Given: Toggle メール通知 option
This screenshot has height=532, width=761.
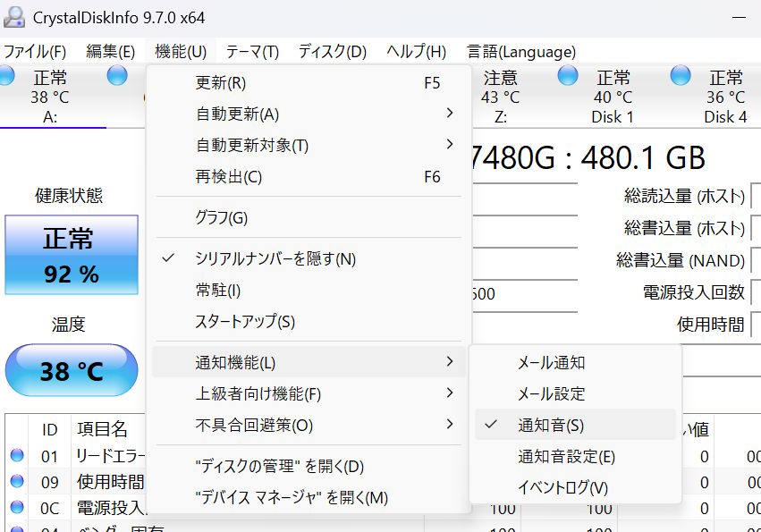Looking at the screenshot, I should click(575, 363).
